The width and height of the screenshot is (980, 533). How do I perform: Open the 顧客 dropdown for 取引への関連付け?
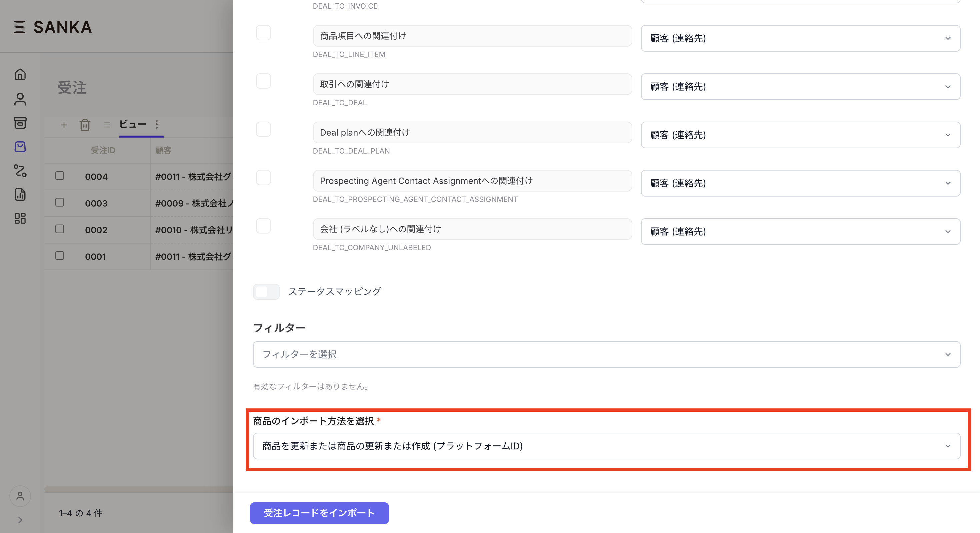800,87
